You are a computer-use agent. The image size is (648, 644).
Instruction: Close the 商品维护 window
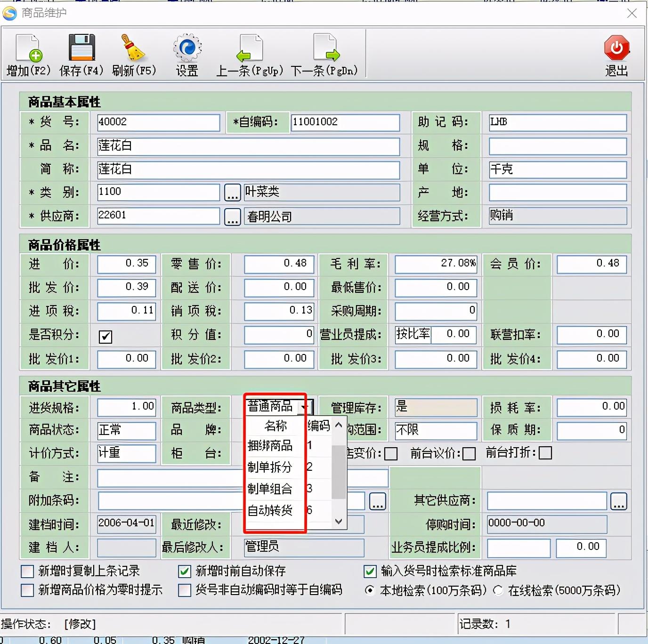click(x=632, y=13)
